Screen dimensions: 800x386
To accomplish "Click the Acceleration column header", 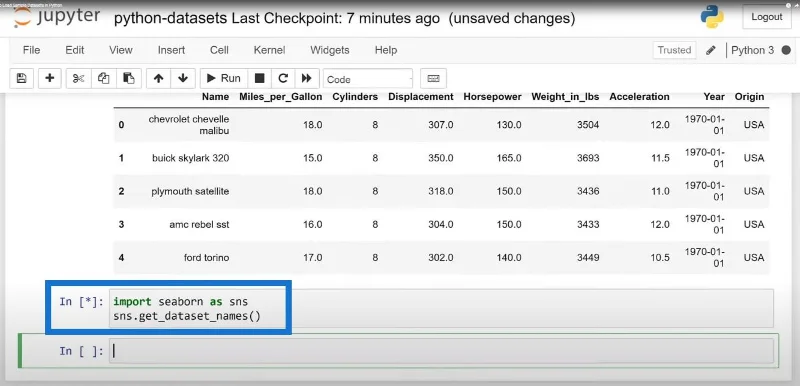I will [639, 96].
